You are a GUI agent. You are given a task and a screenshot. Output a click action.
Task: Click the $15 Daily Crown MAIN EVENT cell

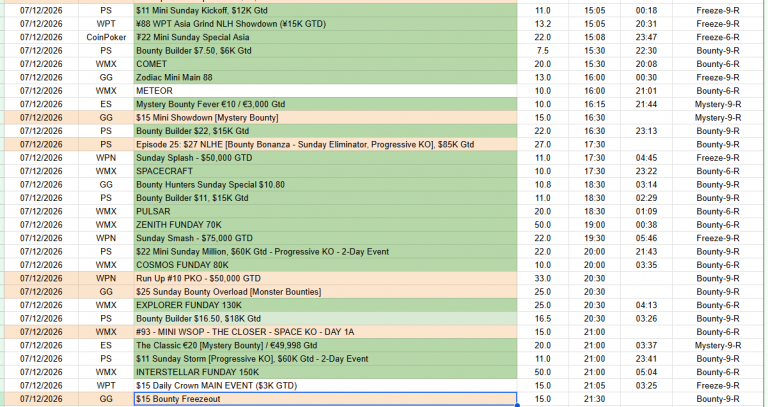325,385
